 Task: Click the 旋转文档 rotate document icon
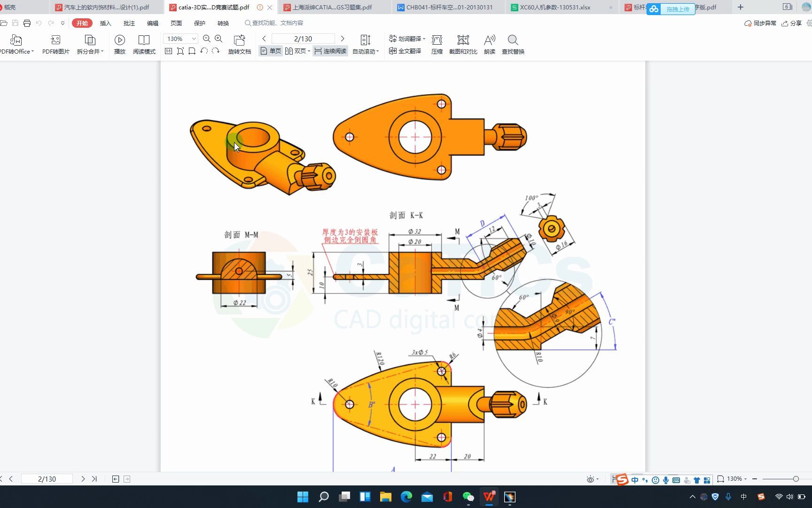pyautogui.click(x=240, y=45)
